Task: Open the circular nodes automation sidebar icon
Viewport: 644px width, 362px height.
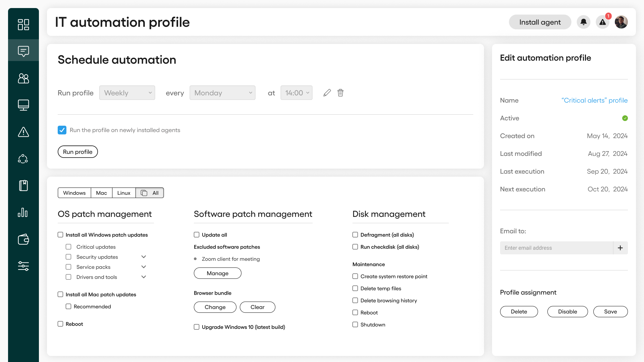Action: click(23, 159)
